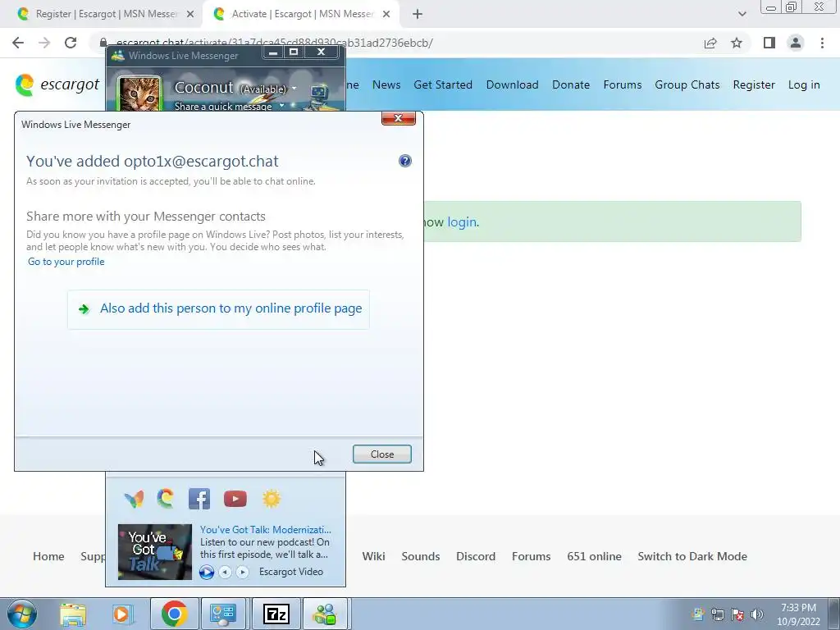Open the Windows Start menu

(x=22, y=614)
